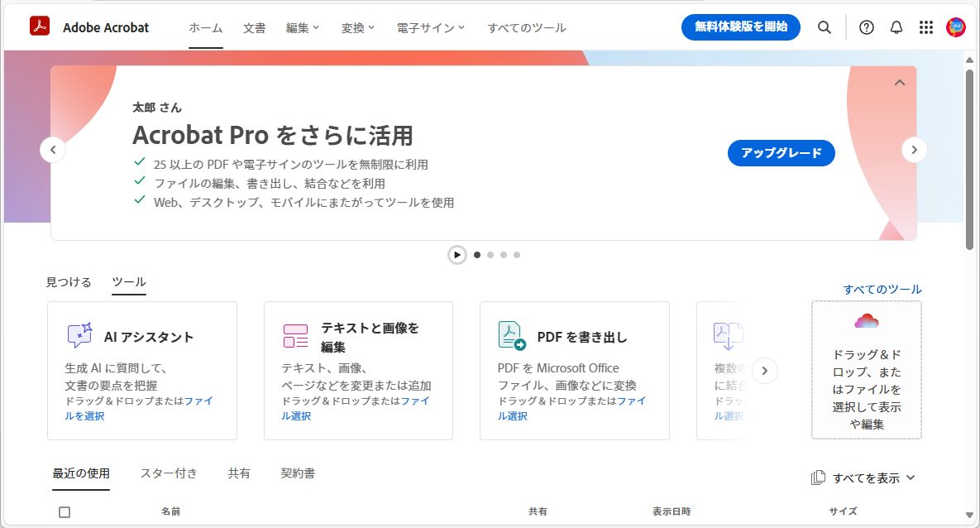Go to next banner slide

pyautogui.click(x=915, y=150)
